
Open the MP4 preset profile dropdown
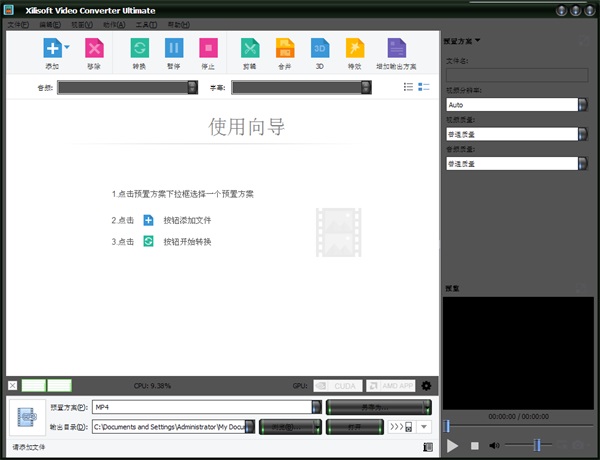317,407
